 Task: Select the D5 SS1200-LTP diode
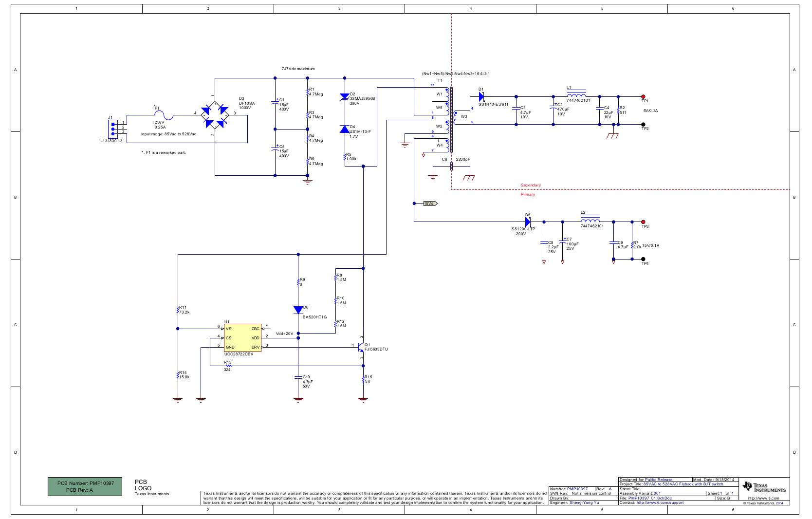point(528,222)
